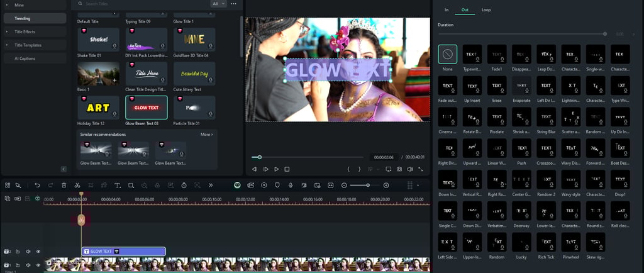Switch to the Loop animation tab

486,10
